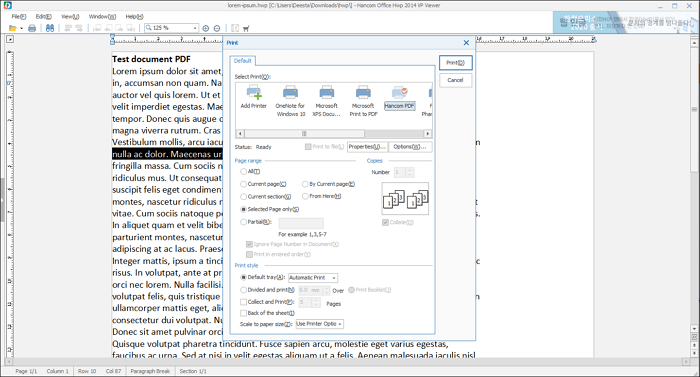Click the Hwp Viewer app icon in title bar

7,5
